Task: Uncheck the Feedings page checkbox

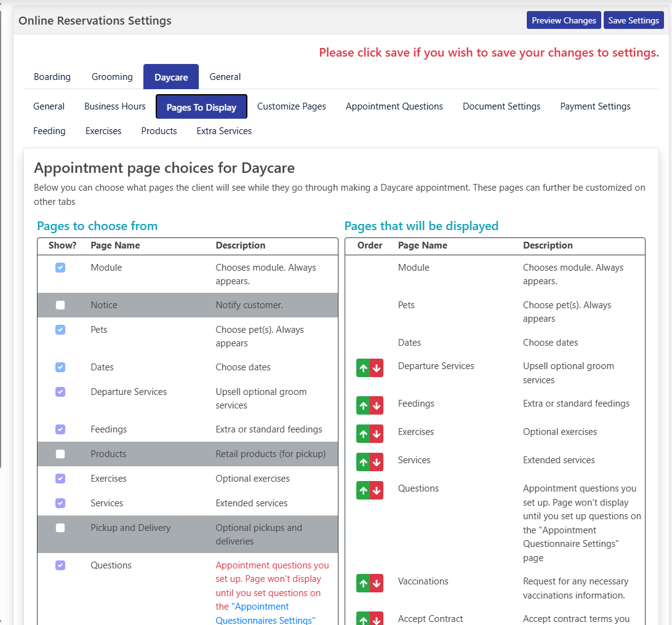Action: (x=60, y=429)
